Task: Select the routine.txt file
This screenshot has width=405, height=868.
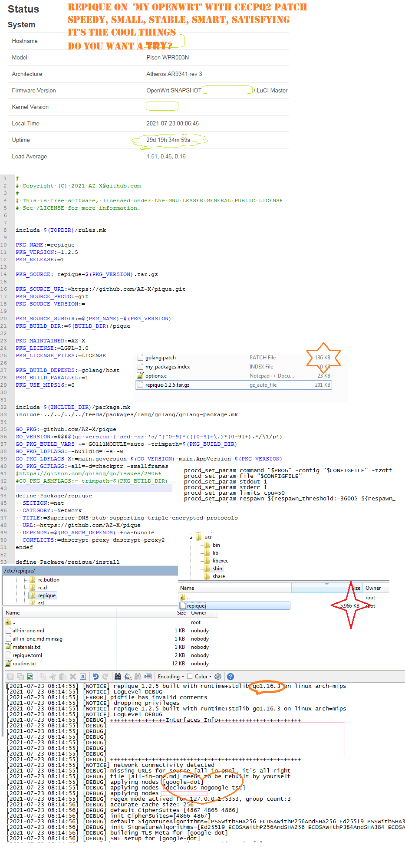Action: pyautogui.click(x=21, y=664)
